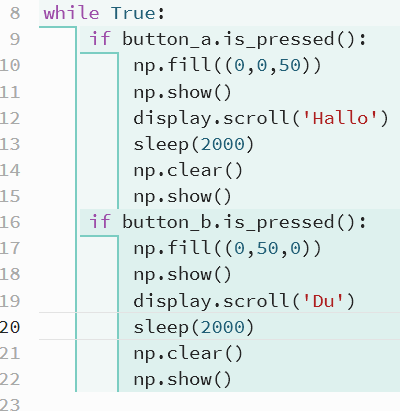The image size is (400, 411).
Task: Click the np.fill((0,0,50)) statement
Action: click(227, 65)
